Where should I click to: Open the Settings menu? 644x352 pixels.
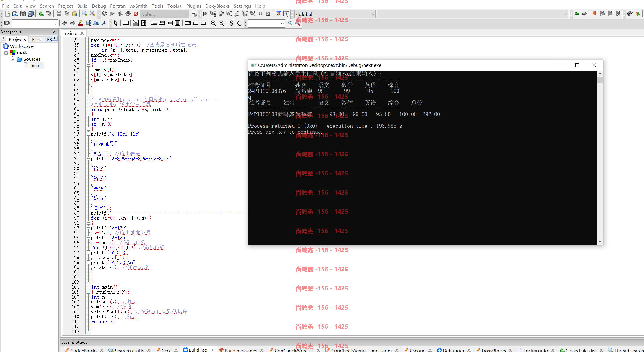[x=242, y=6]
